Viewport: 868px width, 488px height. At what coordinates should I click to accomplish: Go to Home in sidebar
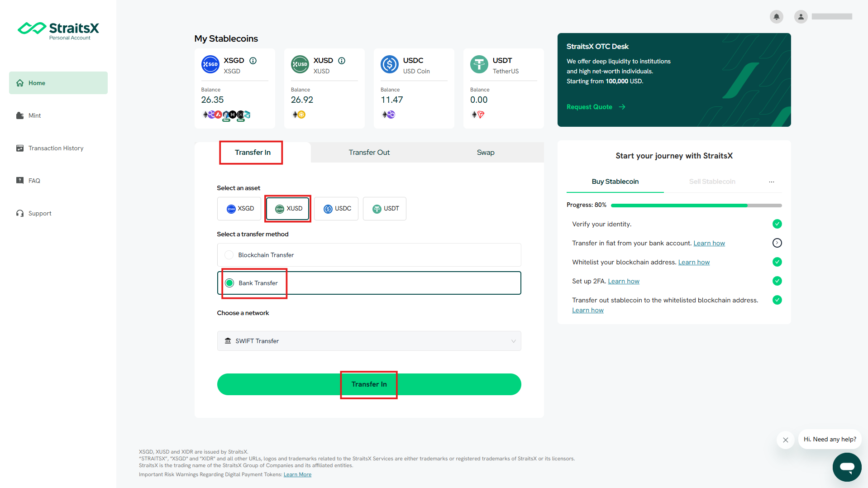(58, 83)
